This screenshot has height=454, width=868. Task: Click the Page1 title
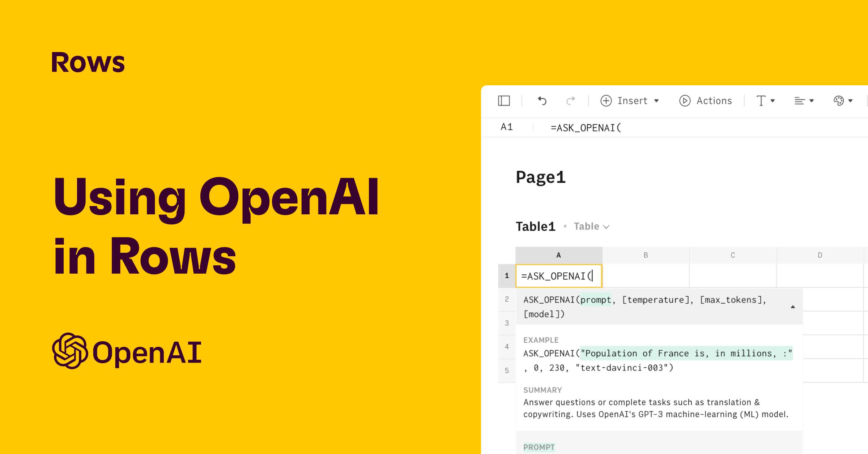point(540,177)
